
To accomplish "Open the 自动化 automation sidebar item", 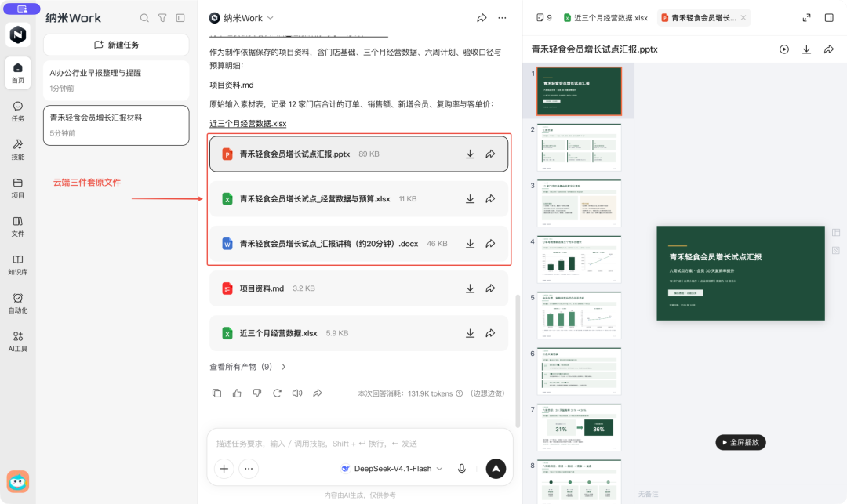I will point(18,303).
